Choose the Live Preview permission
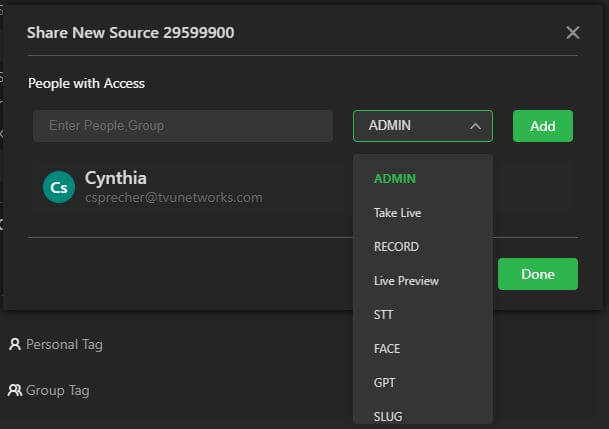This screenshot has height=429, width=609. (406, 281)
